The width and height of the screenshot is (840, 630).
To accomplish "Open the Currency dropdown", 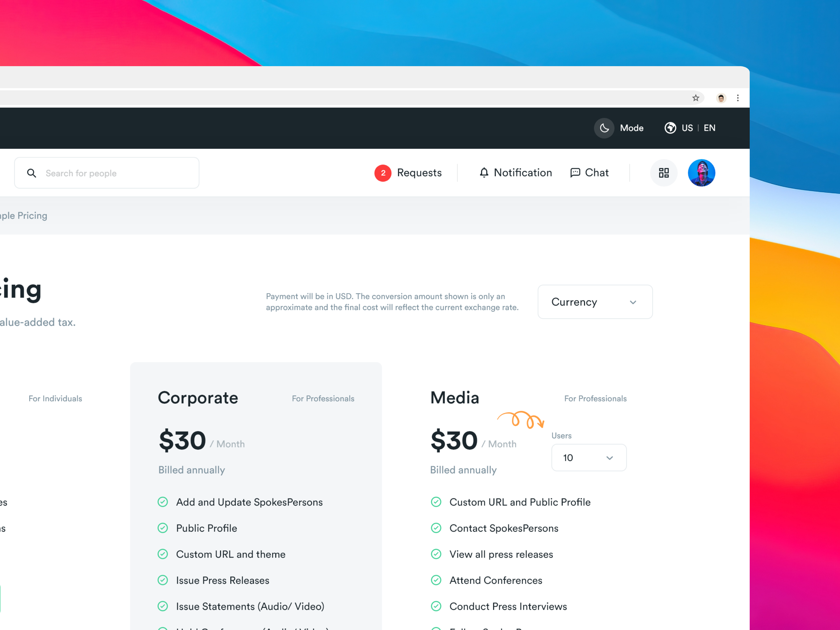I will [x=595, y=302].
